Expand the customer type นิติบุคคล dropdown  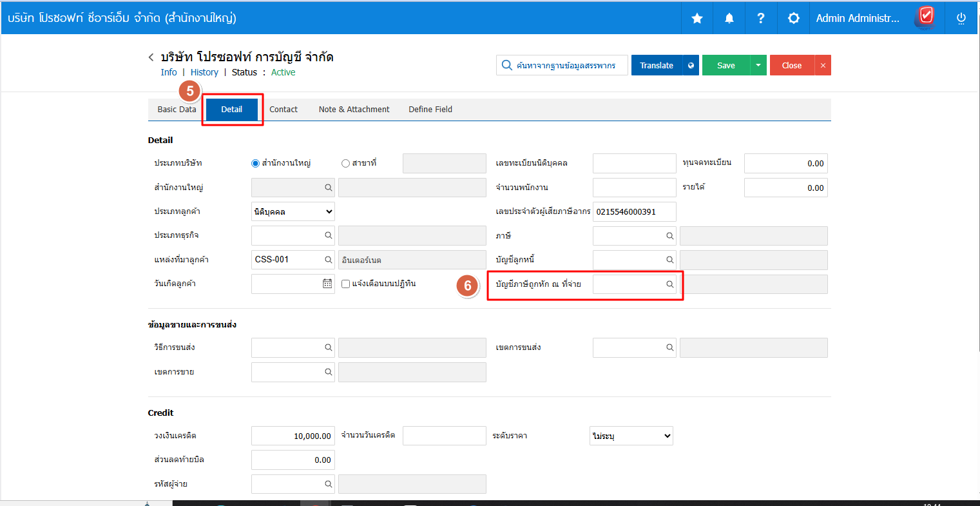coord(293,211)
